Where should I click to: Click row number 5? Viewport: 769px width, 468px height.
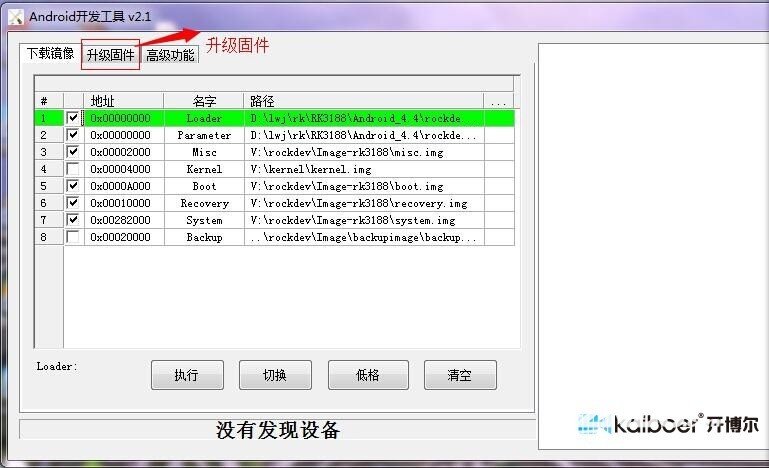point(49,186)
